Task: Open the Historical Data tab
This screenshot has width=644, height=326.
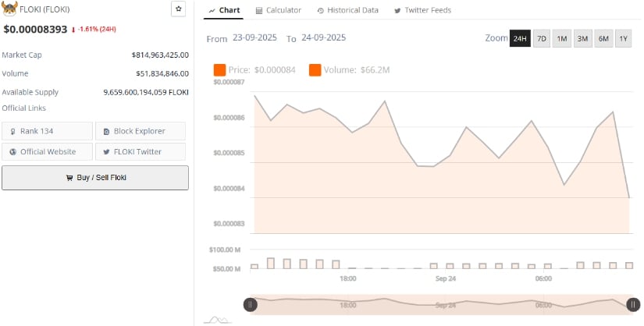Action: 348,10
